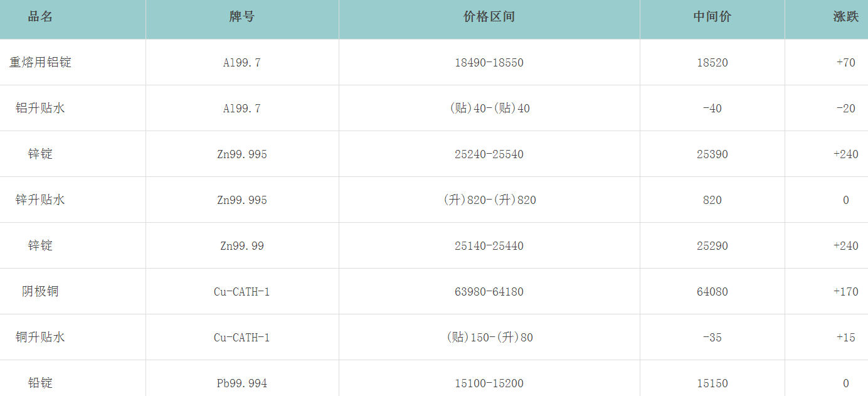Click the middle price 25390

[x=712, y=154]
